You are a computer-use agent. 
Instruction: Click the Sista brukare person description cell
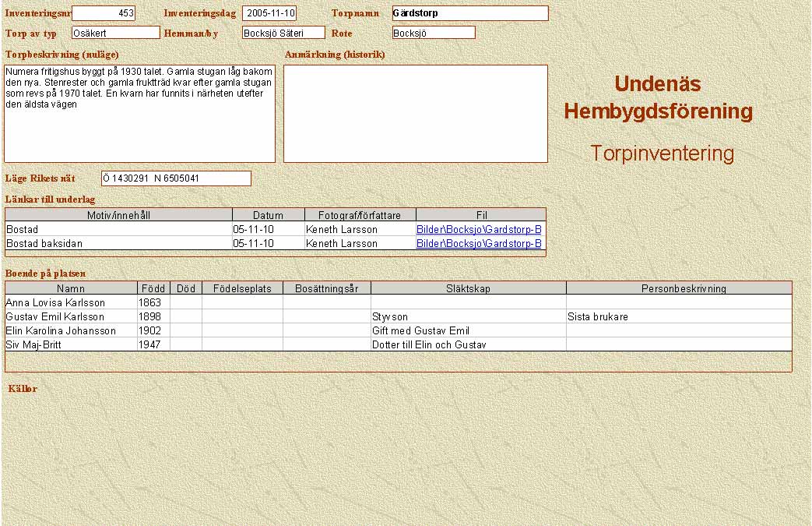click(x=678, y=316)
